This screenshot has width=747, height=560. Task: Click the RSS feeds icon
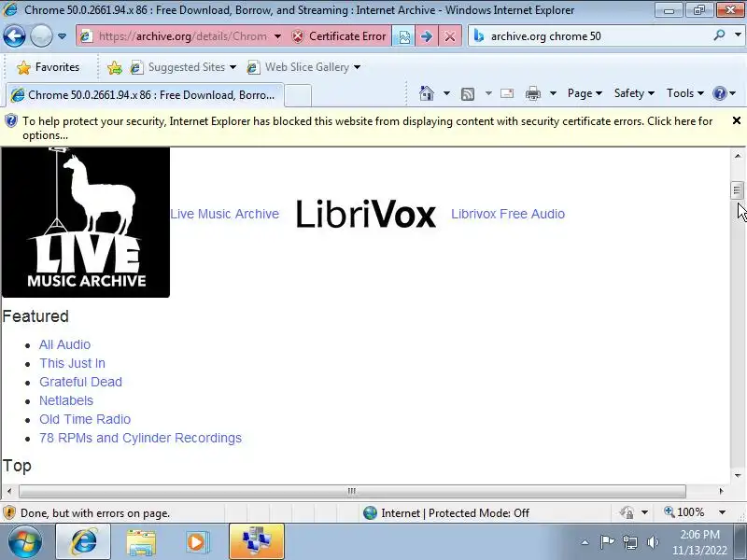tap(468, 94)
